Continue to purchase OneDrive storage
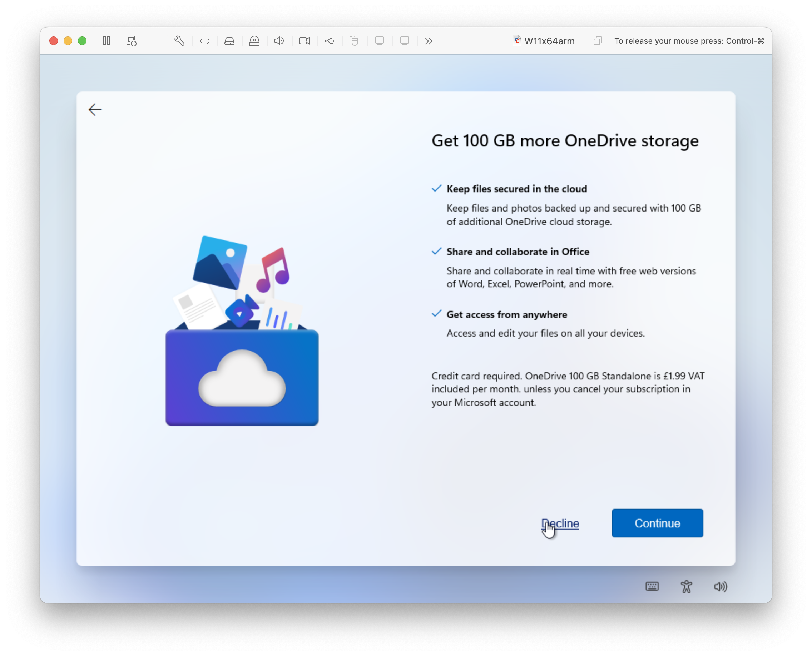 tap(657, 523)
